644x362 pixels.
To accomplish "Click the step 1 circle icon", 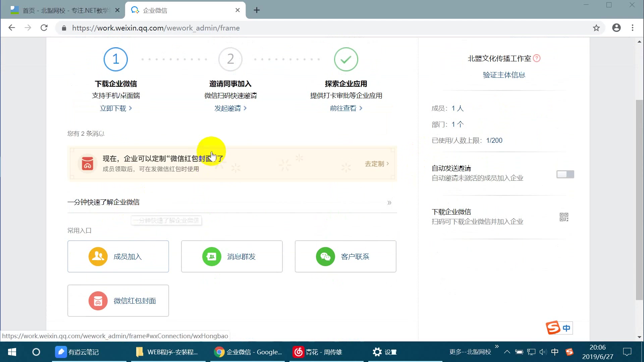I will point(116,59).
